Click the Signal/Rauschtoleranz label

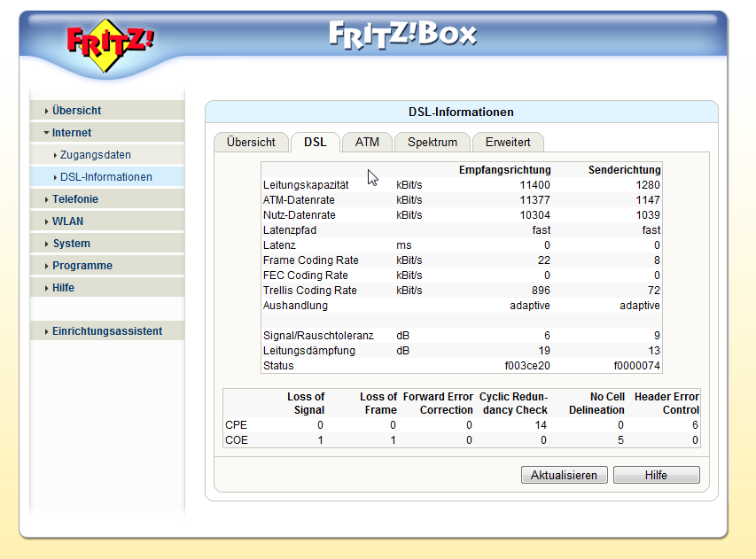tap(318, 336)
